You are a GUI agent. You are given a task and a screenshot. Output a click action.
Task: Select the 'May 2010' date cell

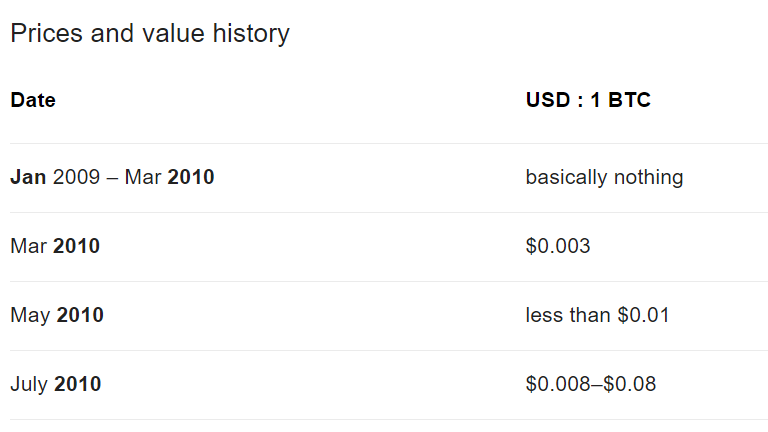pos(57,315)
